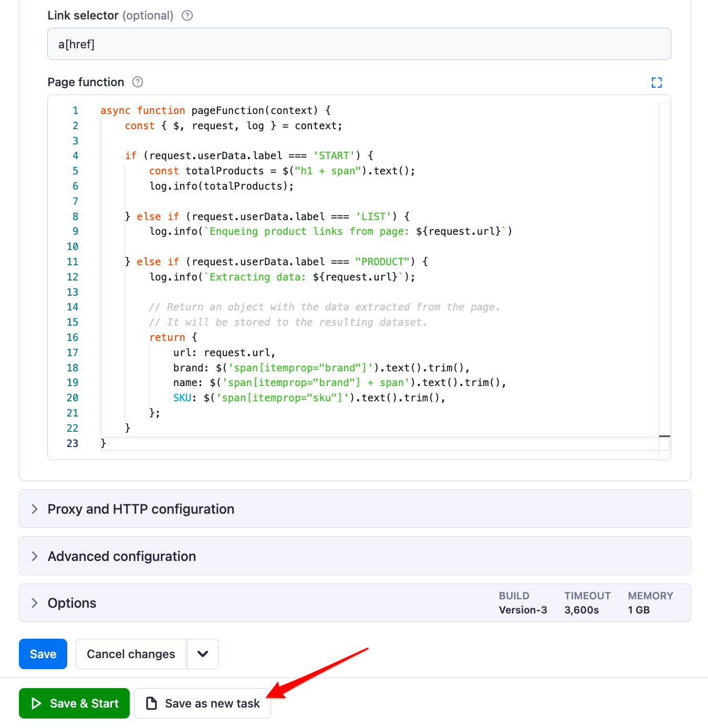Click the TIMEOUT value 3,600s
Image resolution: width=708 pixels, height=728 pixels.
pos(582,610)
